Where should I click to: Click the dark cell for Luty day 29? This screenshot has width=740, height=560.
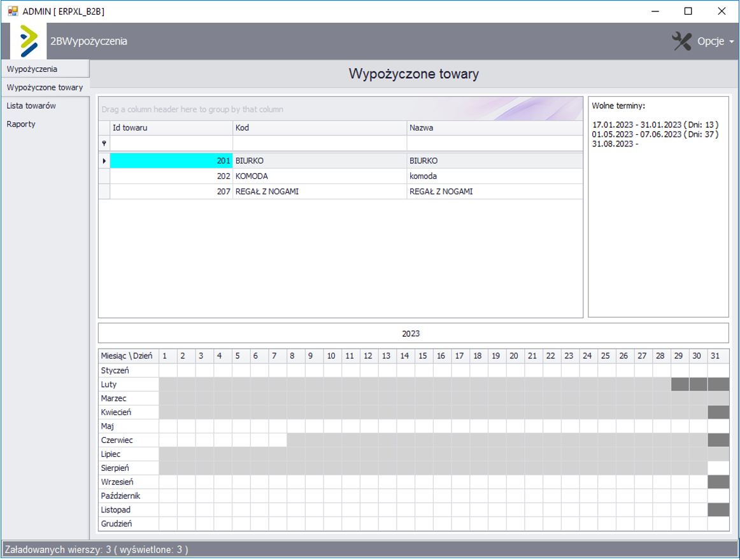[x=680, y=384]
